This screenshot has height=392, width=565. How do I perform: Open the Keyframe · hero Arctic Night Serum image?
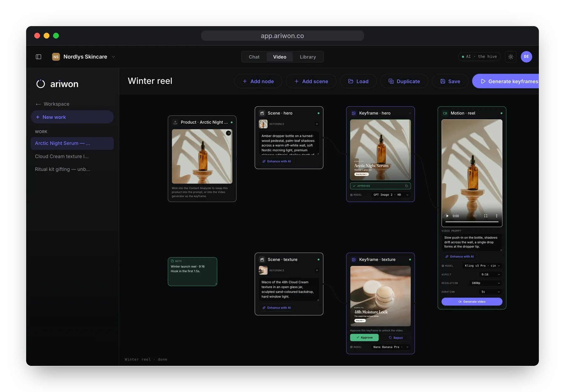(x=380, y=150)
